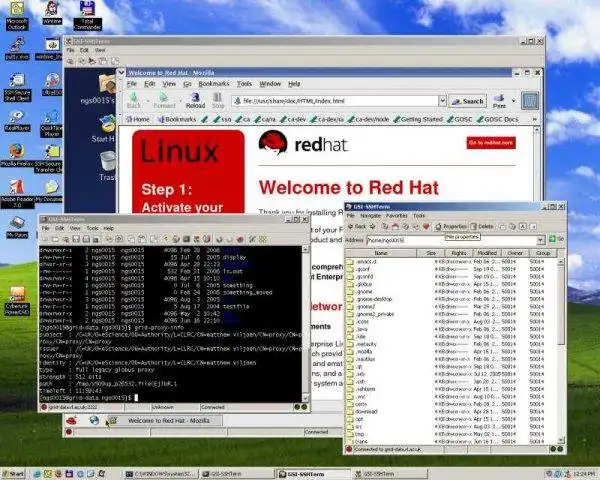Open My Documents desktop folder
Image resolution: width=600 pixels, height=480 pixels.
(50, 191)
